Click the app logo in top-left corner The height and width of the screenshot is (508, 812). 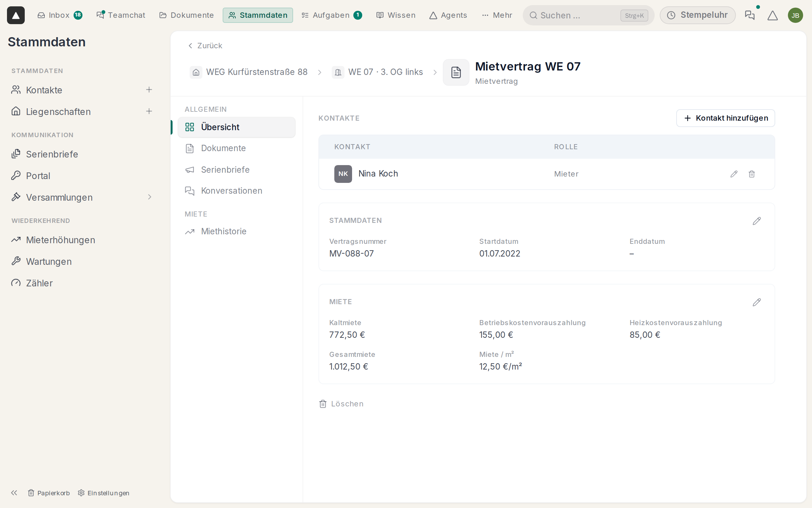tap(16, 15)
